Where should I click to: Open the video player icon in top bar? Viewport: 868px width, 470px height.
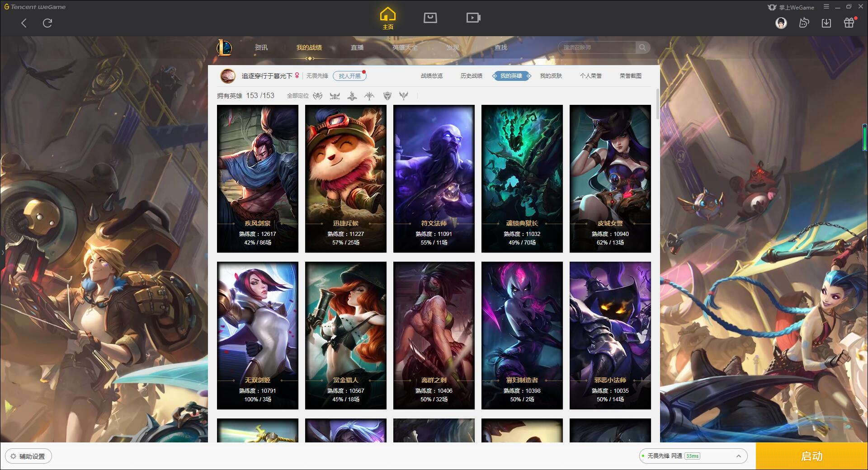click(x=473, y=18)
